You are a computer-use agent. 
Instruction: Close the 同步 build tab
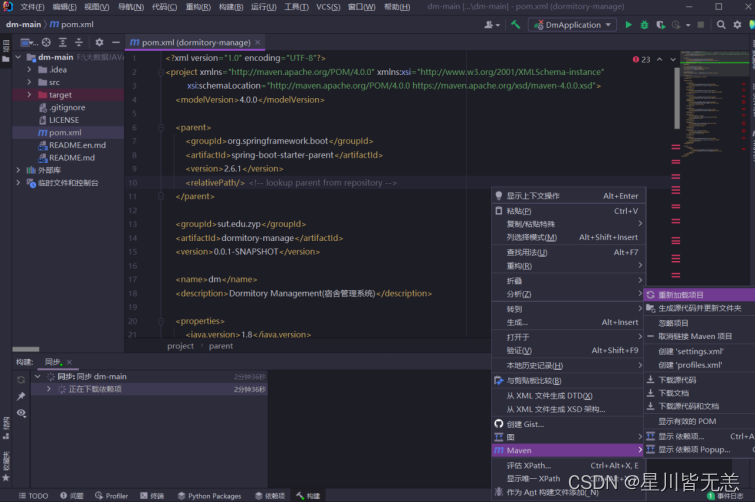(x=69, y=362)
